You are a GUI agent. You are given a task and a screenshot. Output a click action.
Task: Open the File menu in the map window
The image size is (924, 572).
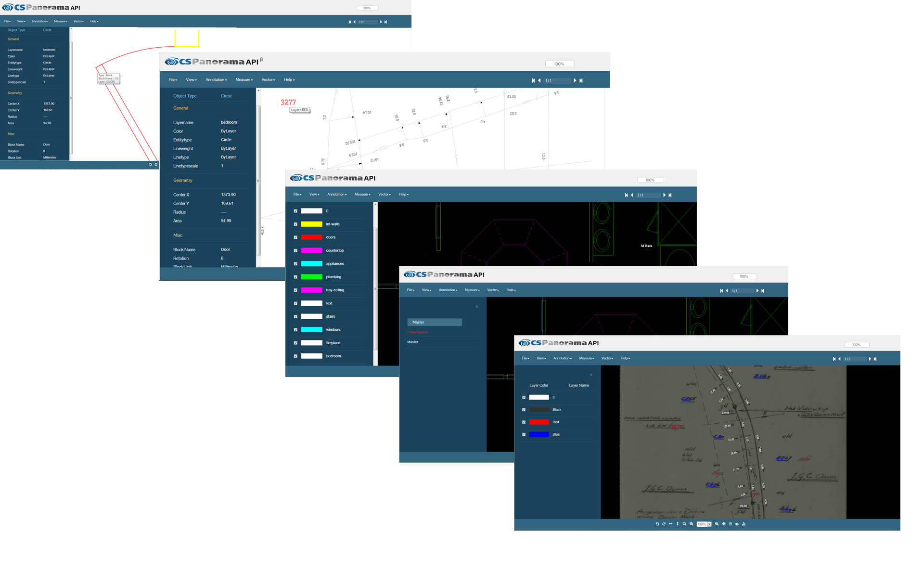pyautogui.click(x=526, y=358)
